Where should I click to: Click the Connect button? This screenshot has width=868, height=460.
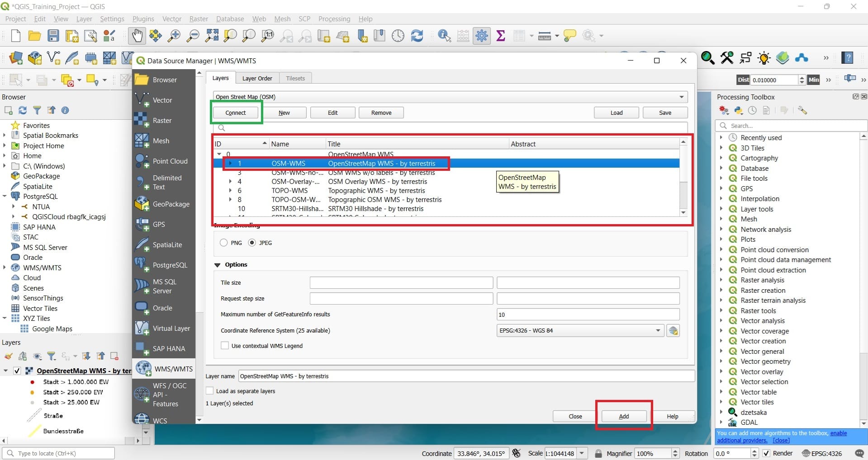click(236, 113)
